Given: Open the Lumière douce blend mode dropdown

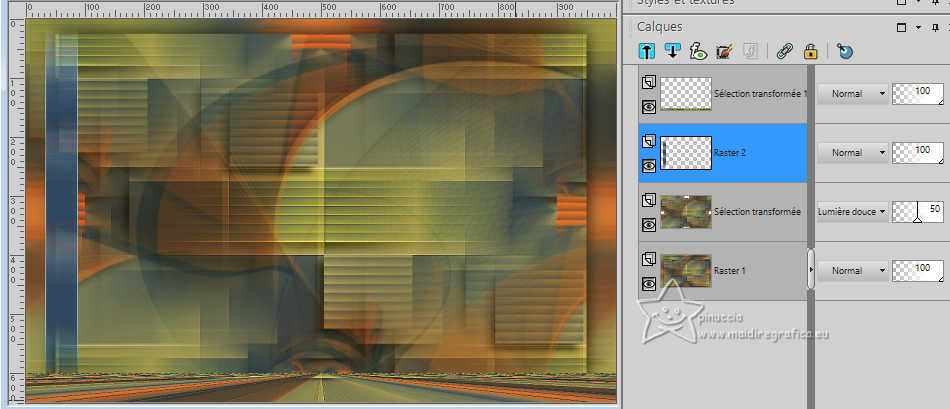Looking at the screenshot, I should pyautogui.click(x=852, y=211).
